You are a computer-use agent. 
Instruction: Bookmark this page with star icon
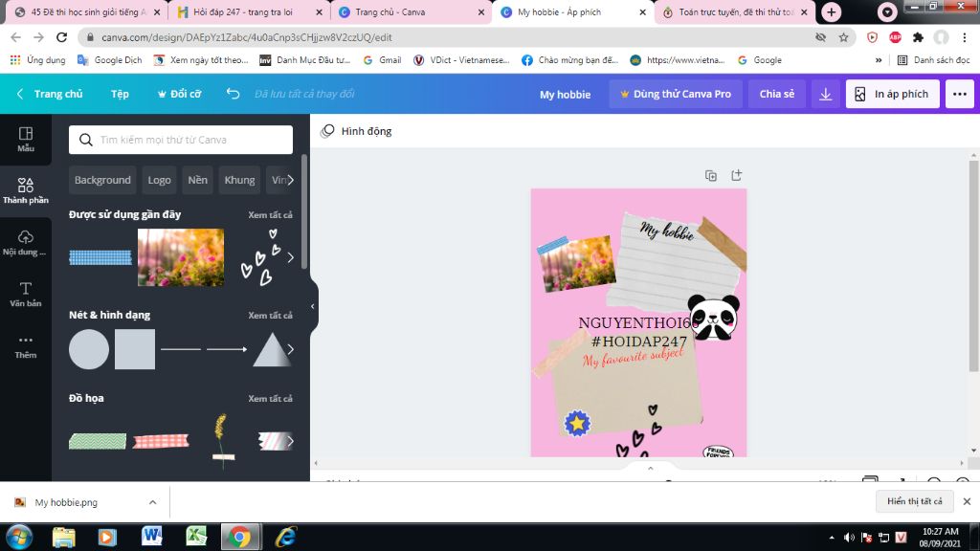[844, 37]
